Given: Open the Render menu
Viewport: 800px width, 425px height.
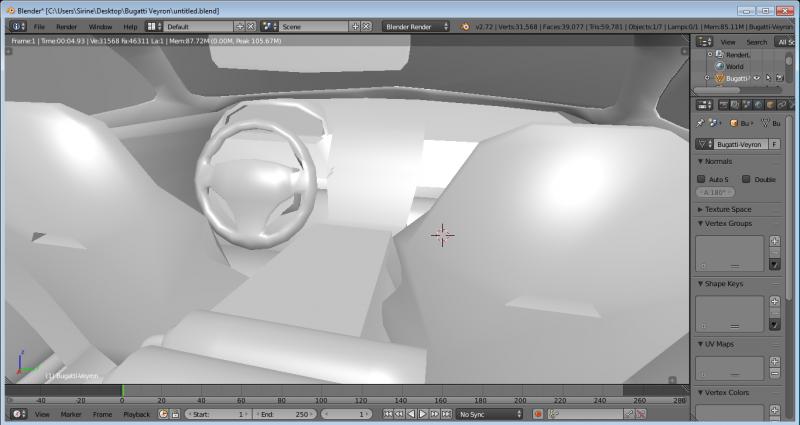Looking at the screenshot, I should 66,26.
